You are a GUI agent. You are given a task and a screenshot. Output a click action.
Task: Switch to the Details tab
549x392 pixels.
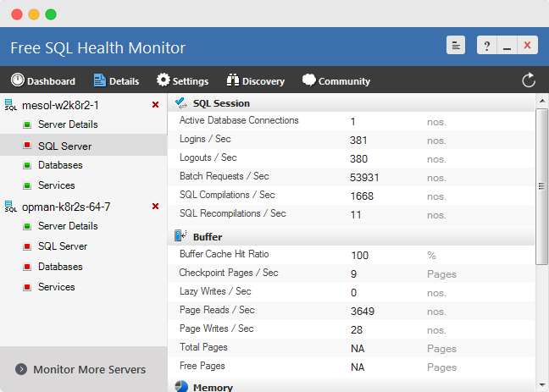116,81
